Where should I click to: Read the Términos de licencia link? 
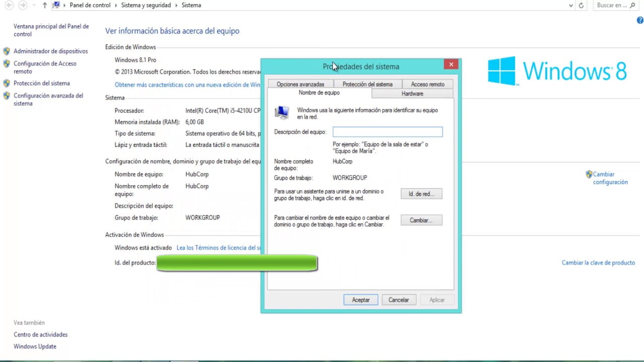tap(219, 248)
